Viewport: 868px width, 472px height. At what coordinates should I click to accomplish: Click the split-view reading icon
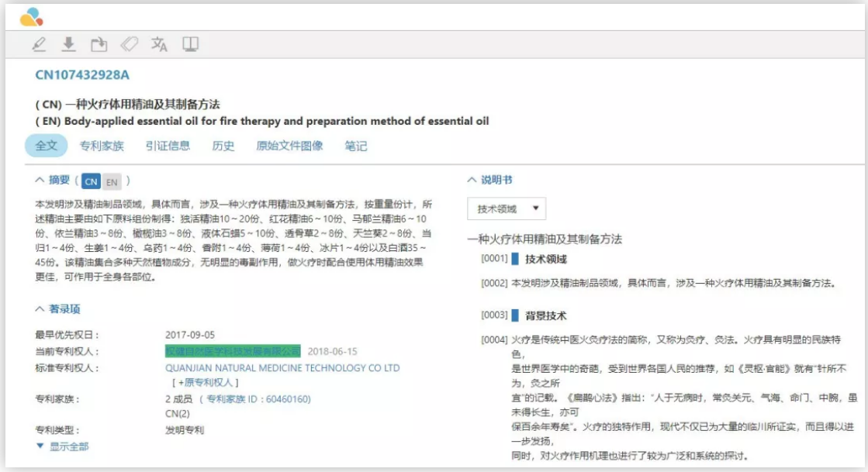click(190, 45)
